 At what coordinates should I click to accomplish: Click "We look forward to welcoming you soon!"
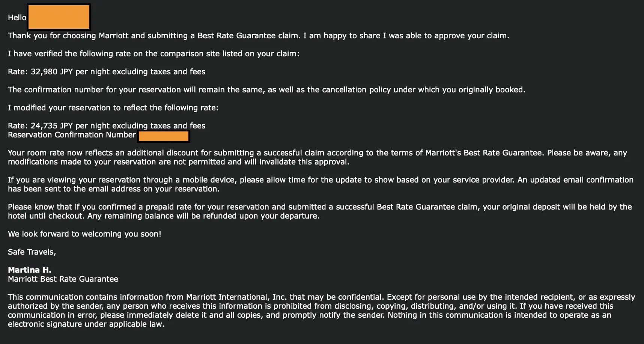84,234
